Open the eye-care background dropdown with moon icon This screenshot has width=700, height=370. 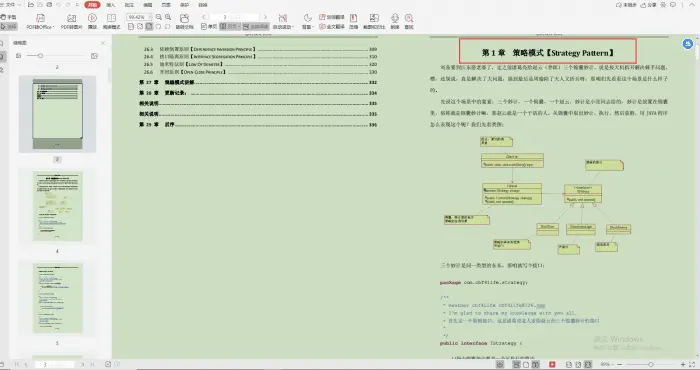click(308, 21)
